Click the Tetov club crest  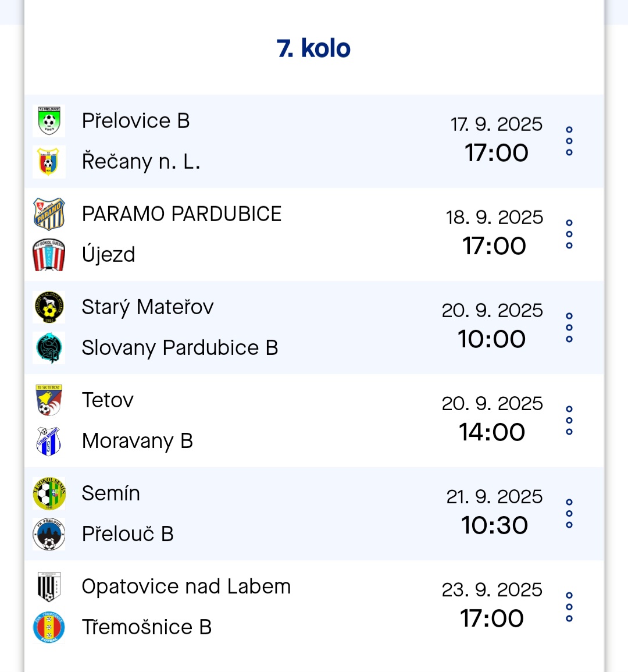tap(49, 400)
